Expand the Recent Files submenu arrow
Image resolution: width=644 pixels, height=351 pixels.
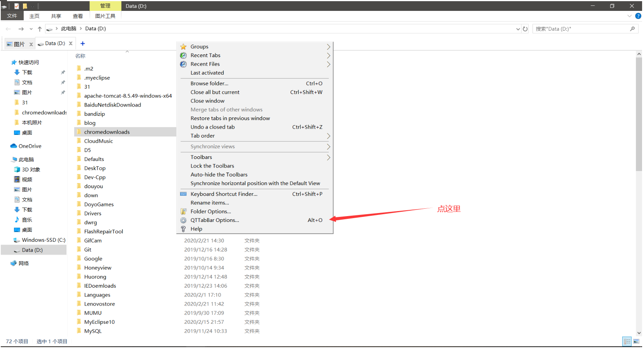[329, 64]
